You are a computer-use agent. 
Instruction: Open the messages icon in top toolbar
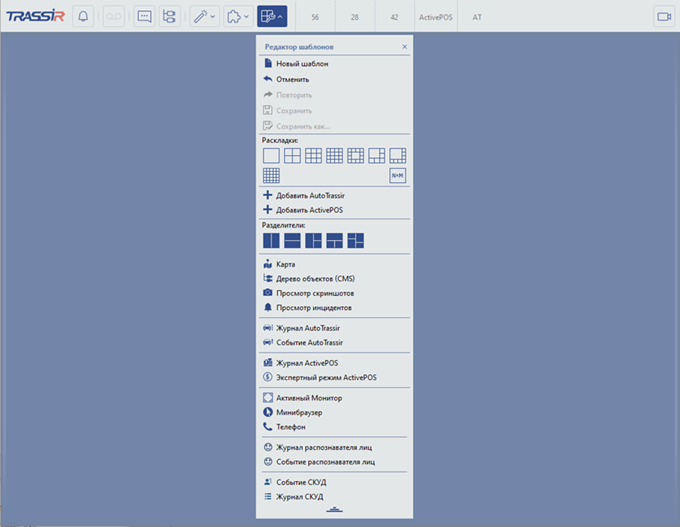click(143, 16)
